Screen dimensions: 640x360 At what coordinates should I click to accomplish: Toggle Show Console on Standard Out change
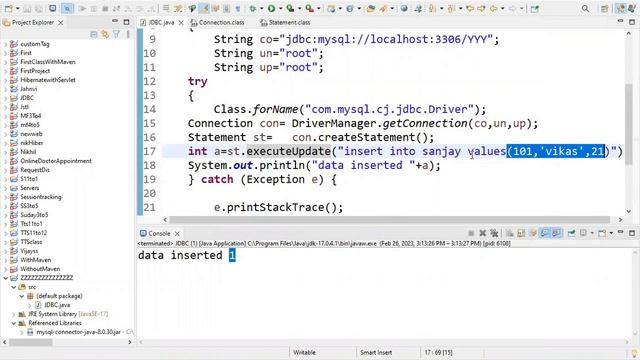coord(544,233)
